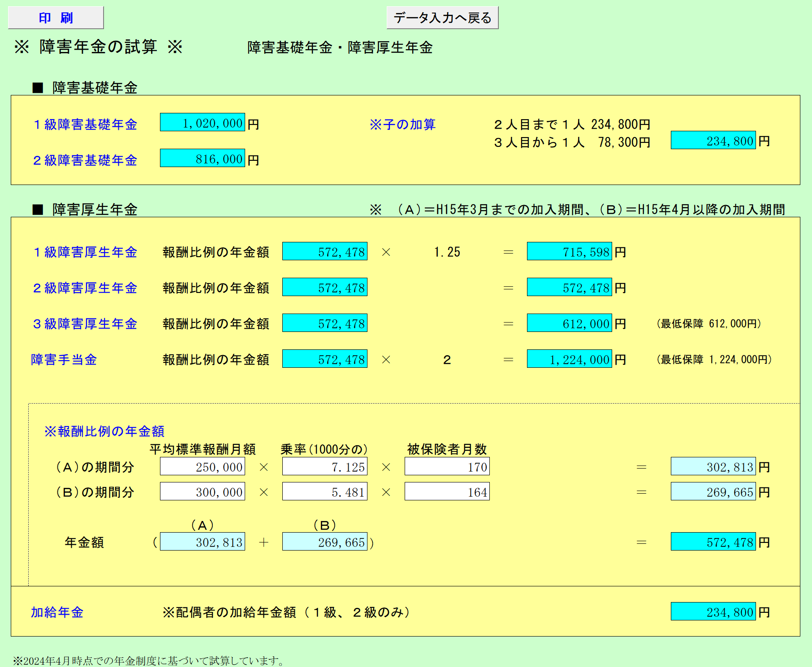Select the 1級障害基礎年金 value 1,020,000
Viewport: 812px width, 667px height.
point(203,122)
